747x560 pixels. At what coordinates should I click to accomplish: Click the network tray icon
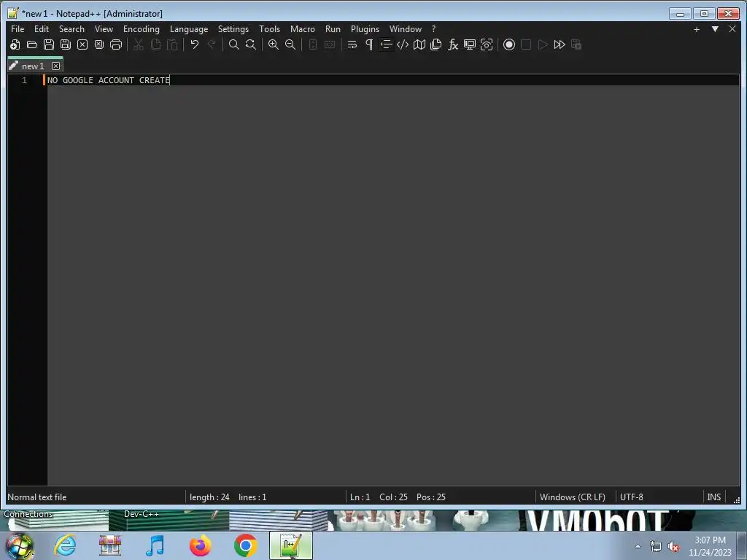pos(656,547)
